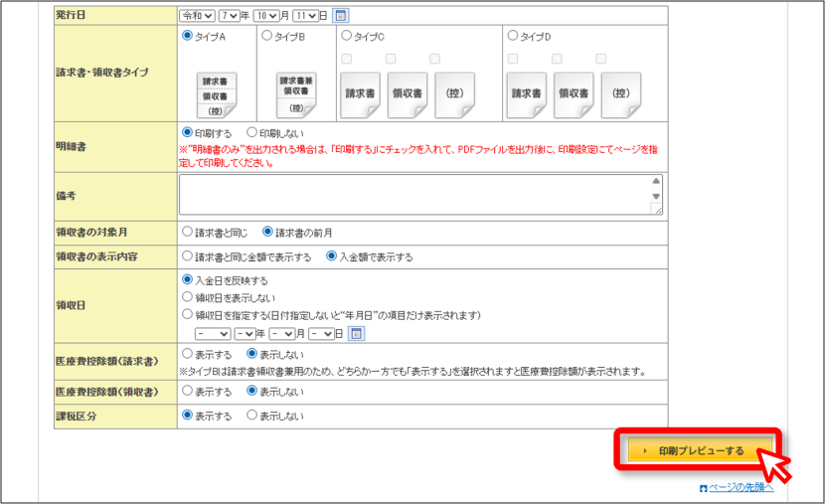Viewport: 825px width, 504px height.
Task: Open the day dropdown showing 11
Action: (305, 16)
